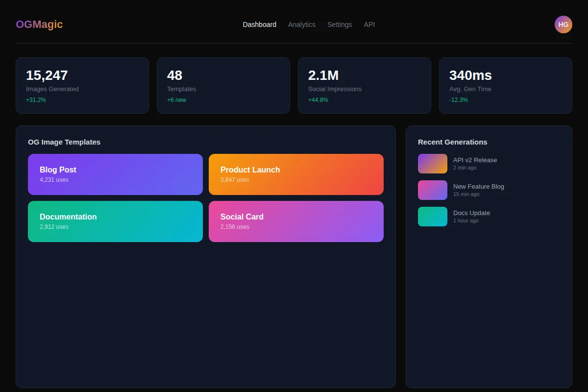Screen dimensions: 588x392
Task: Open the API v2 Release thumbnail
Action: [432, 164]
